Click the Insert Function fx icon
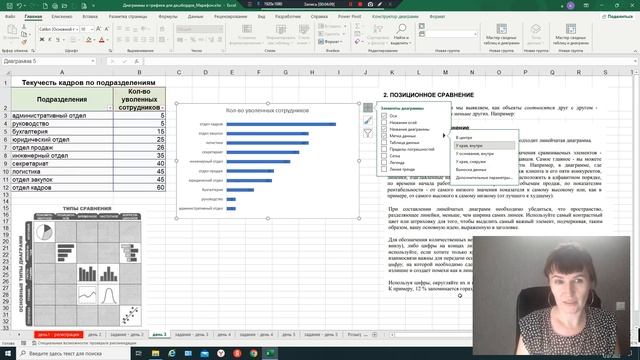The width and height of the screenshot is (640, 360). [137, 61]
